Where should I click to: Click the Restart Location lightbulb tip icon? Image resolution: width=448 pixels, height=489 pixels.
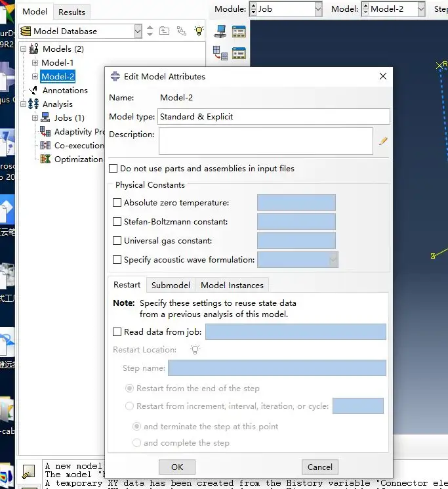(x=195, y=349)
